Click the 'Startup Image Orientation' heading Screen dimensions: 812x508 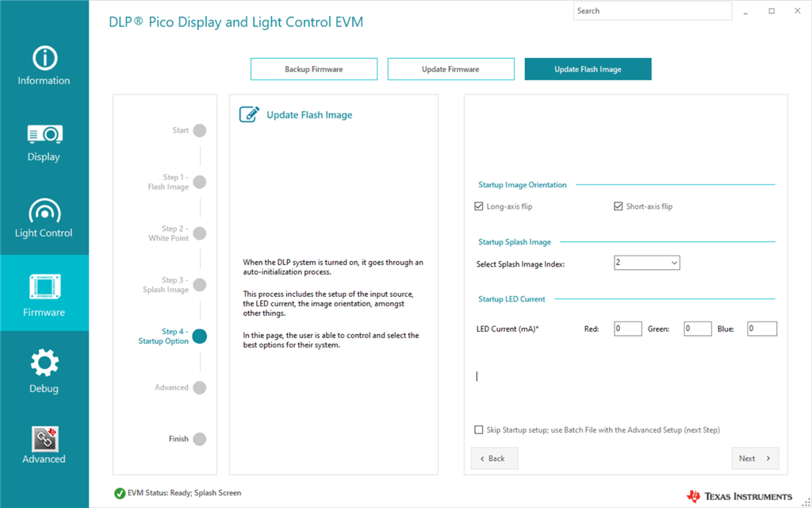point(522,184)
